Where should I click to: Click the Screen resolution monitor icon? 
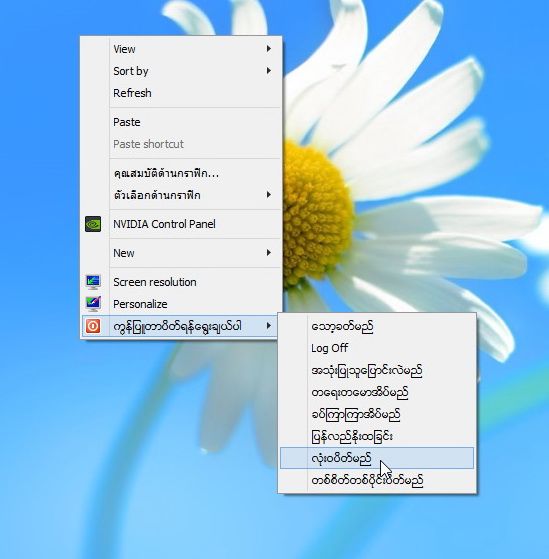[x=93, y=282]
